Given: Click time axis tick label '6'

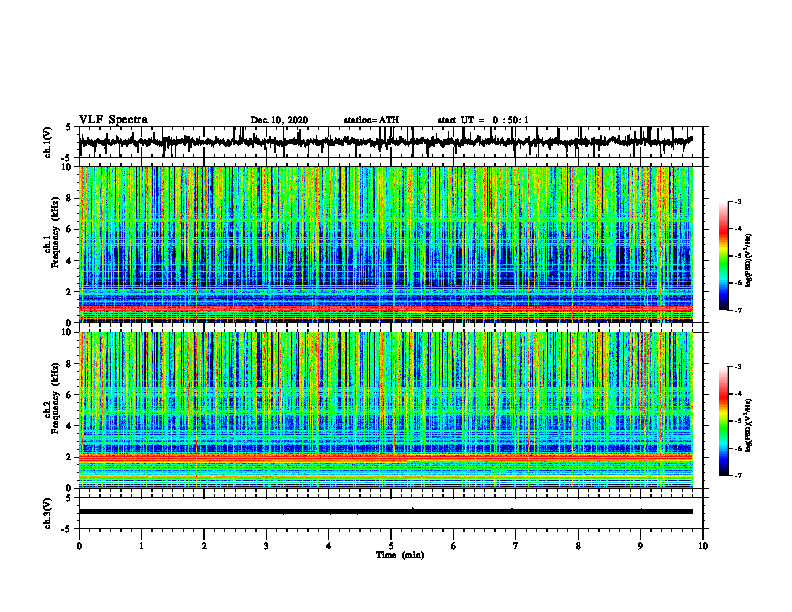Looking at the screenshot, I should 454,546.
